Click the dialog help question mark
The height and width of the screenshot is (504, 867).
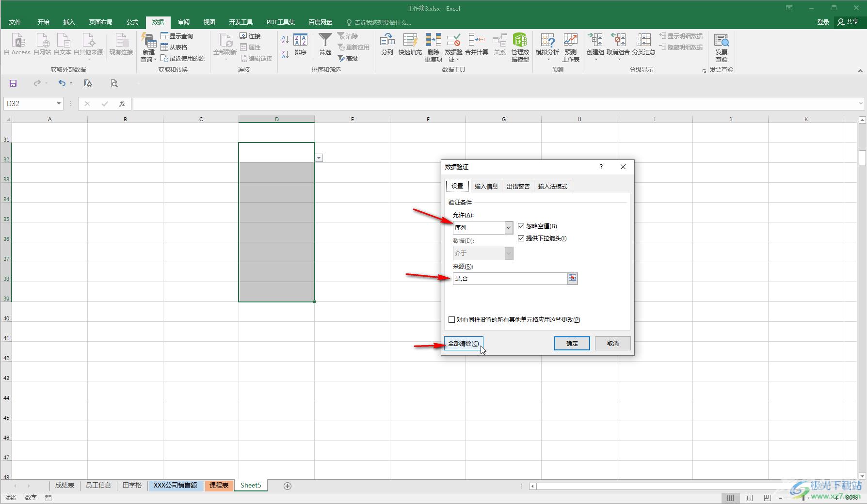pos(601,167)
